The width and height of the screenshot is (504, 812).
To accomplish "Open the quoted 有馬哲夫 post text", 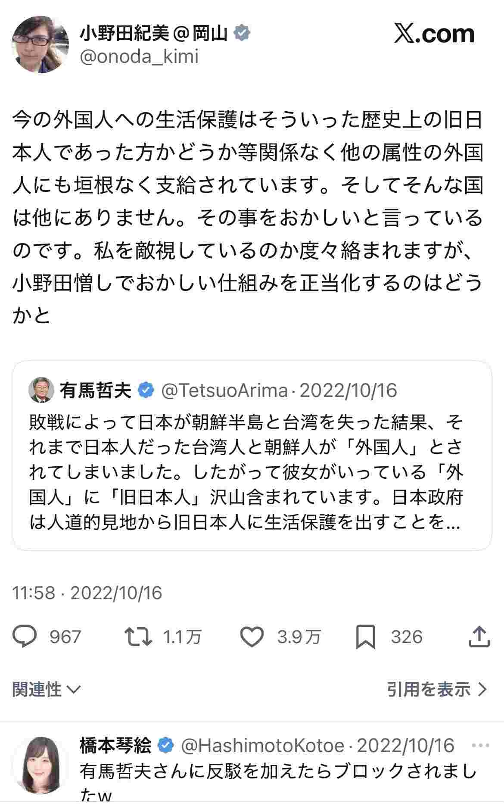I will 246,473.
